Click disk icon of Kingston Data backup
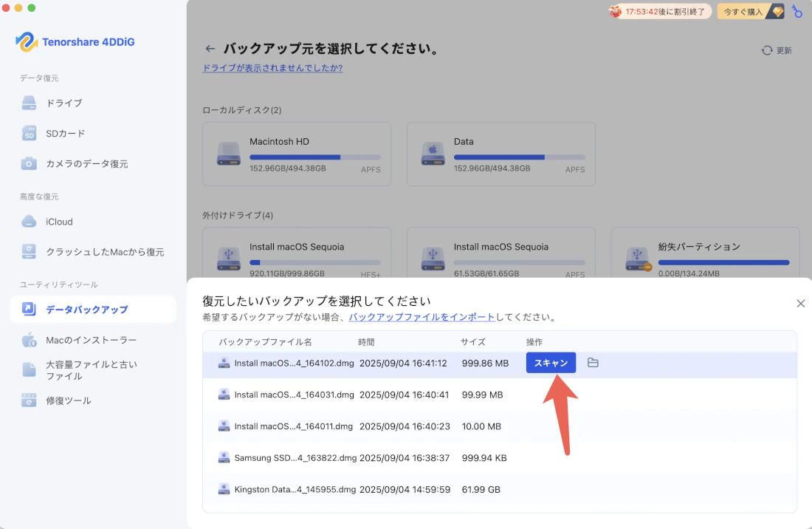Screen dimensions: 812x529 pos(224,489)
